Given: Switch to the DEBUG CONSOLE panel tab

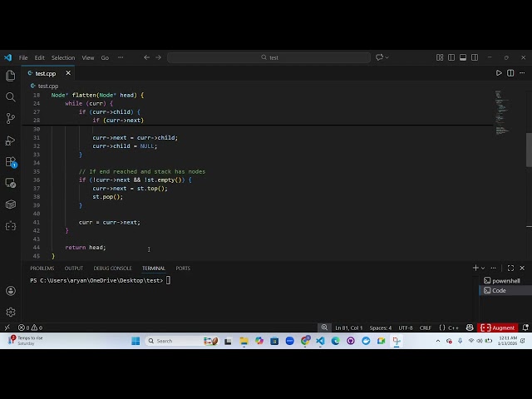Looking at the screenshot, I should coord(113,268).
